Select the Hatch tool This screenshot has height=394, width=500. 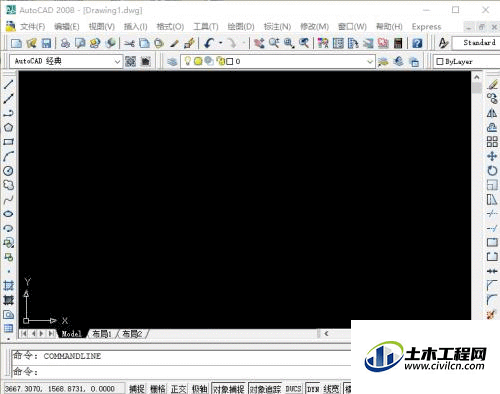coord(8,286)
